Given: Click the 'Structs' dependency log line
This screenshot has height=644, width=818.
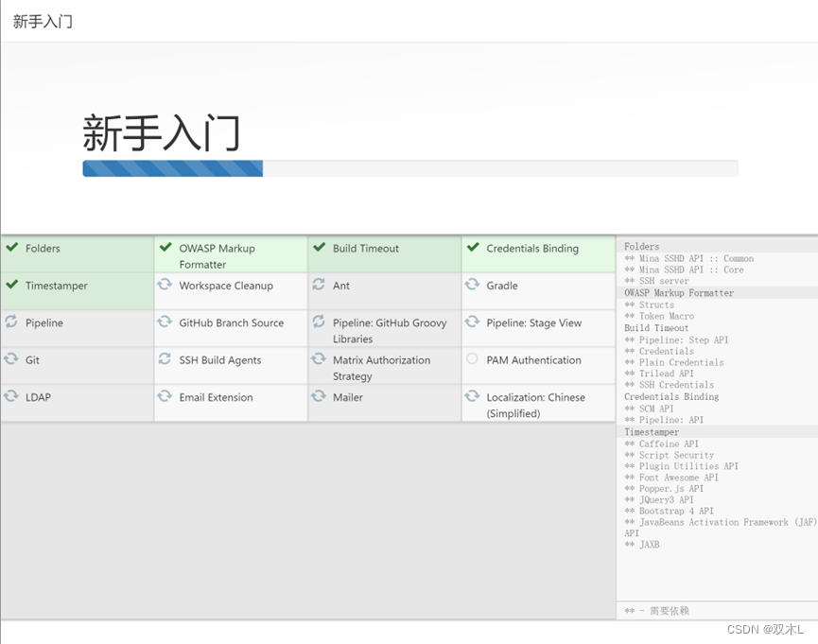Looking at the screenshot, I should click(x=650, y=305).
